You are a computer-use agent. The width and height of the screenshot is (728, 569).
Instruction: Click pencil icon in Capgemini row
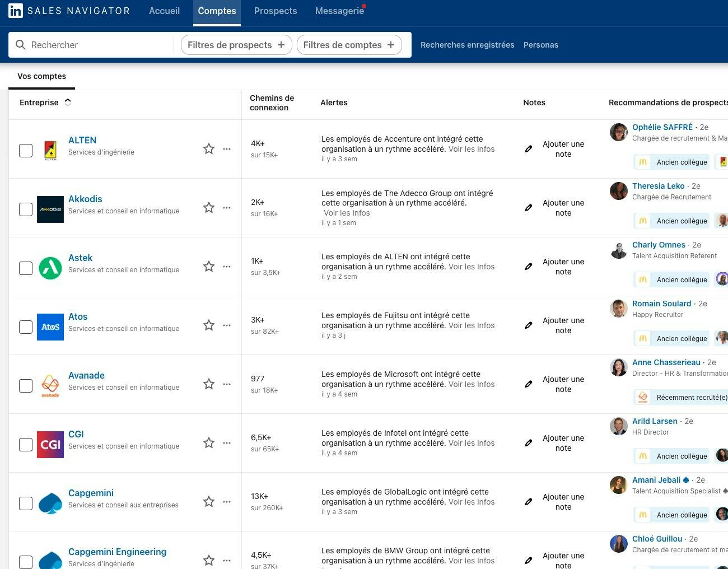pos(528,502)
